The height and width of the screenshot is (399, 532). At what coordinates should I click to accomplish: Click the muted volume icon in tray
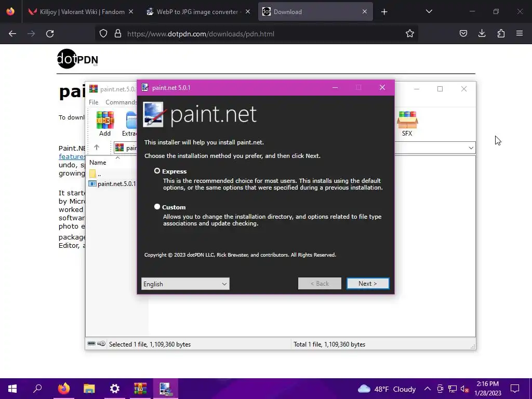[x=465, y=389]
